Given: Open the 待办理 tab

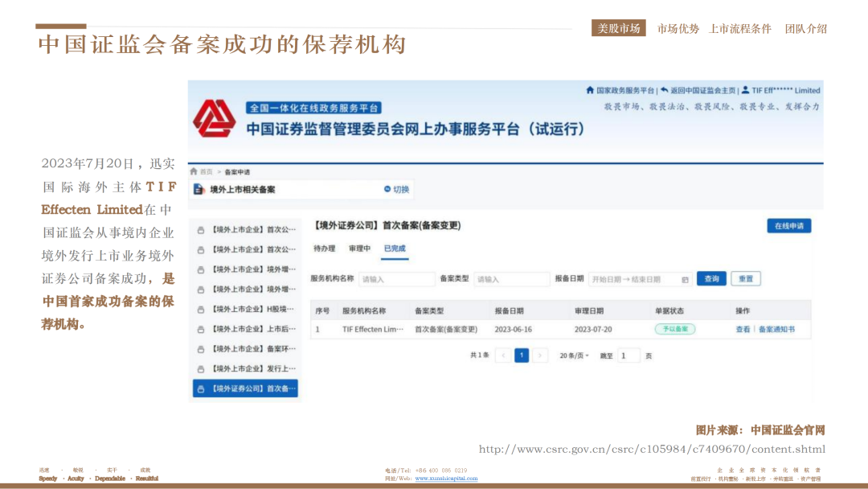Looking at the screenshot, I should tap(325, 249).
